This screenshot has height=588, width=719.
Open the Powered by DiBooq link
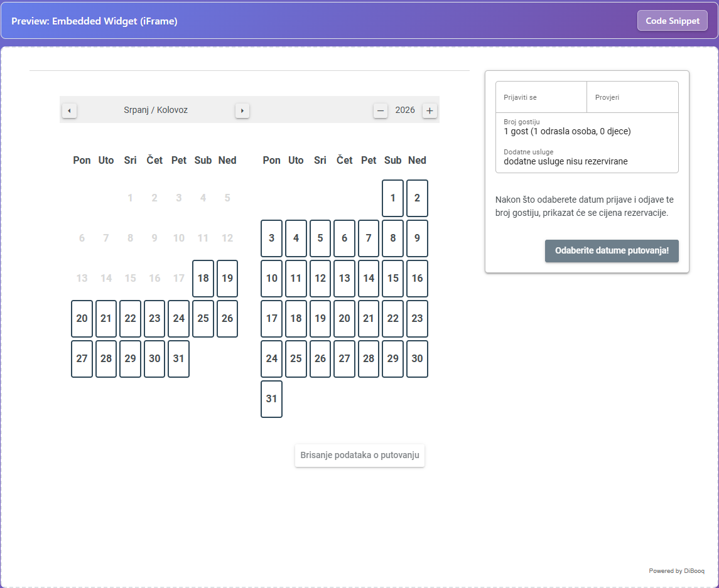coord(676,571)
